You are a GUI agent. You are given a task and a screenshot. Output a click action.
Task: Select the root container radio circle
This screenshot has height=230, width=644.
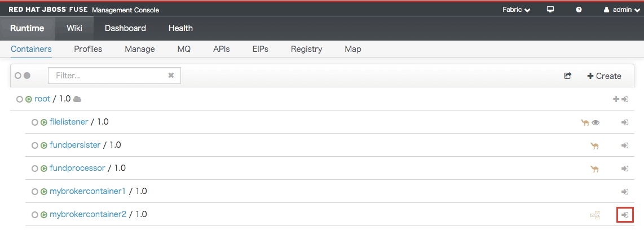19,99
